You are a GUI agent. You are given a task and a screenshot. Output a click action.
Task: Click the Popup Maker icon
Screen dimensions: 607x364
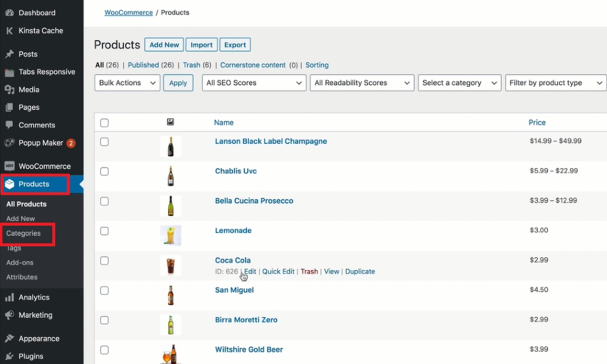coord(9,143)
